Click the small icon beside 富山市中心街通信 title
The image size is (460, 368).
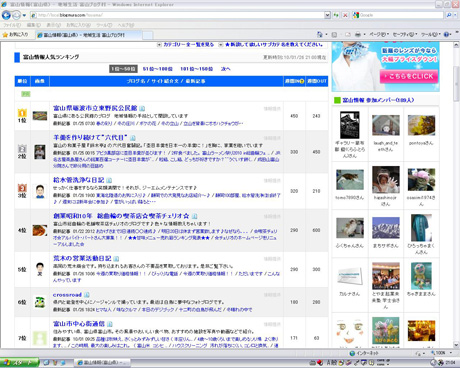tap(110, 324)
